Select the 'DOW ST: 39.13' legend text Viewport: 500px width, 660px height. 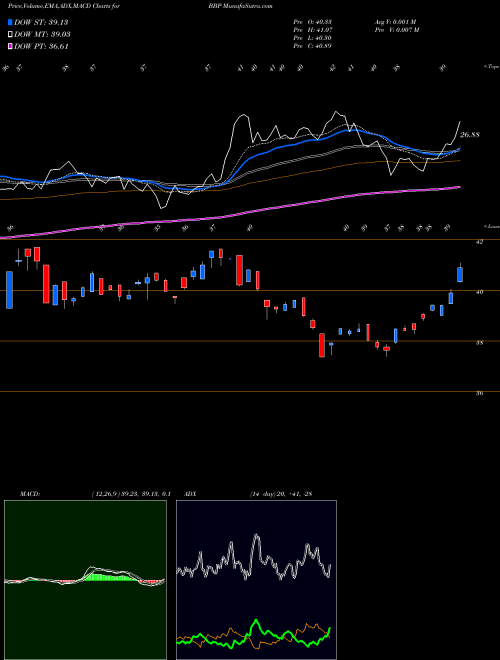pos(41,22)
